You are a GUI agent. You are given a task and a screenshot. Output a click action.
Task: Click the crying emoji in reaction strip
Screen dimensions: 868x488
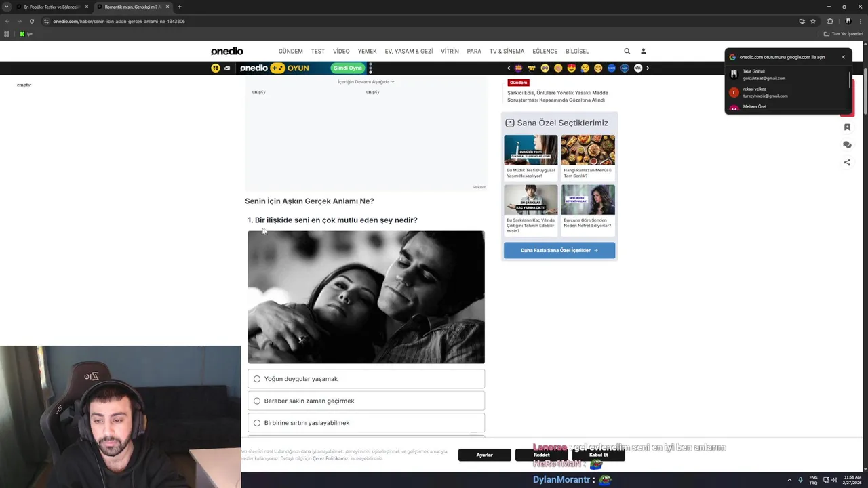tap(585, 68)
